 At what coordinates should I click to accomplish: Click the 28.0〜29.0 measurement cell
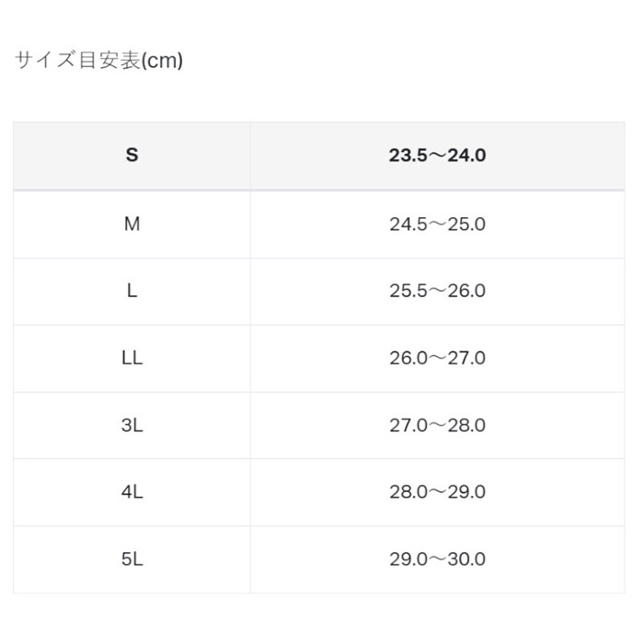coord(437,492)
